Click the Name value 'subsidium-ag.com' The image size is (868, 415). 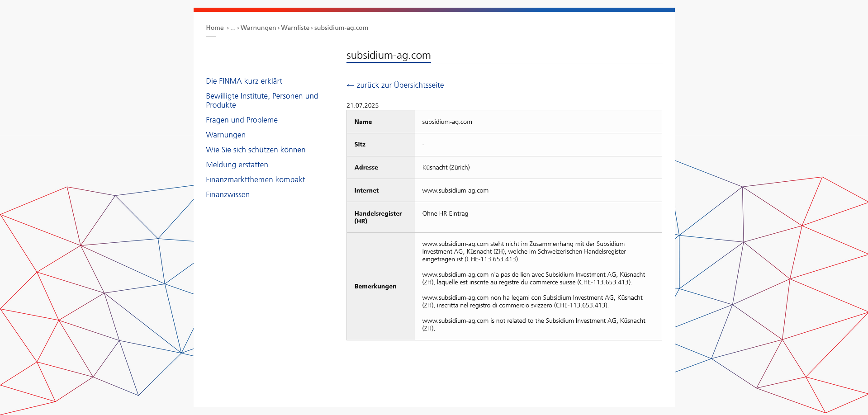[x=447, y=122]
